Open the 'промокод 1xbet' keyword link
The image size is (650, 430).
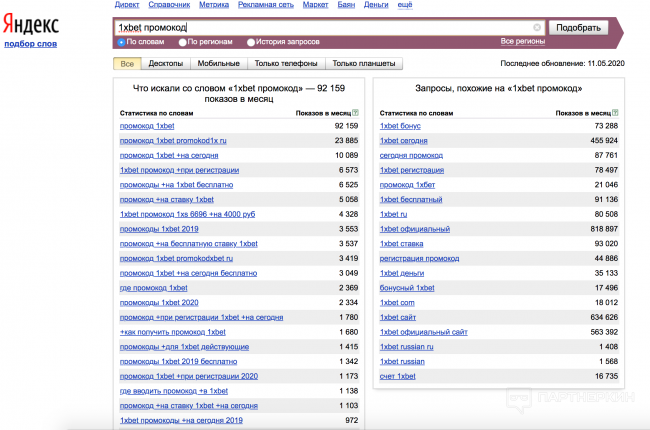pos(146,127)
